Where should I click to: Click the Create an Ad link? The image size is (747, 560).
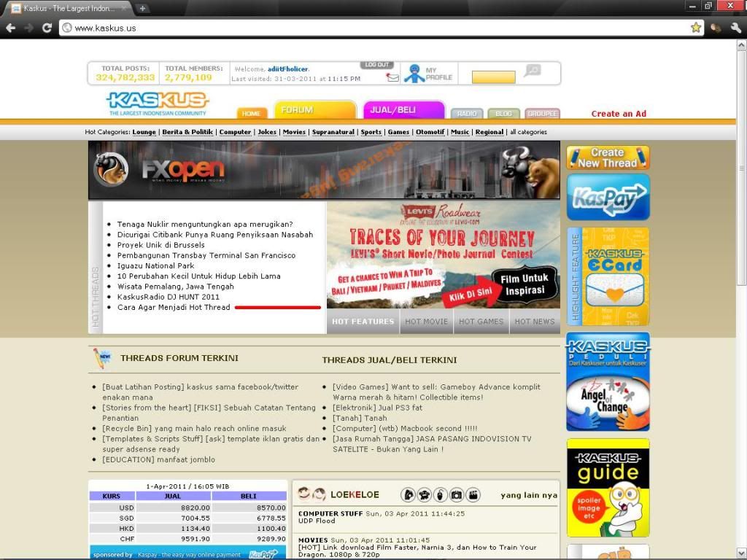(x=619, y=114)
